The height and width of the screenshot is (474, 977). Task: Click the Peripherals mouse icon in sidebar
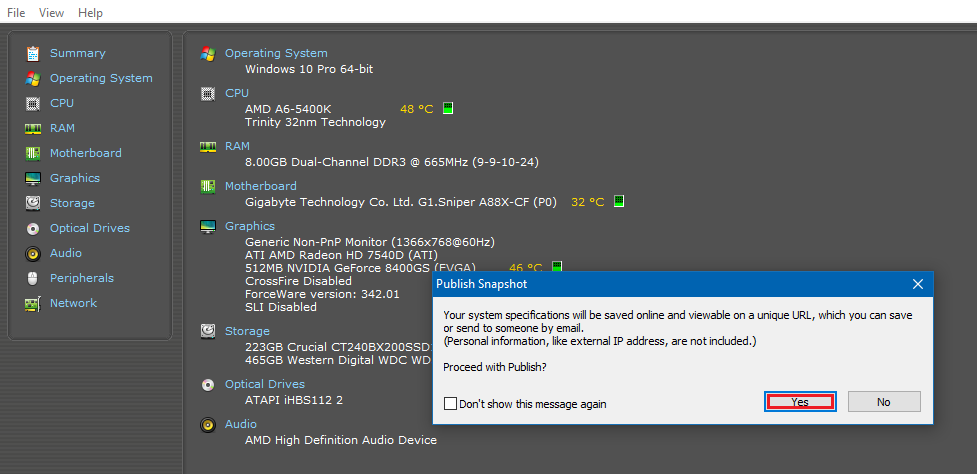click(33, 278)
